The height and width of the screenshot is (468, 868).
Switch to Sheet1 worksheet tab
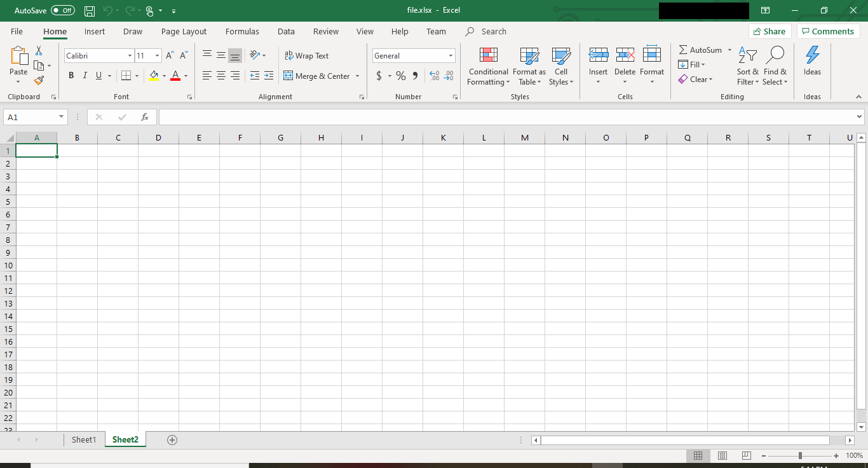point(83,439)
